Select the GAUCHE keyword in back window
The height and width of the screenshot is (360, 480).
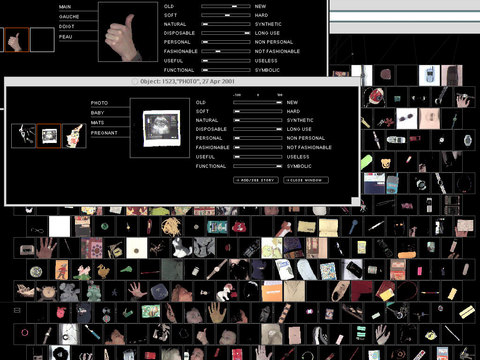click(x=69, y=17)
